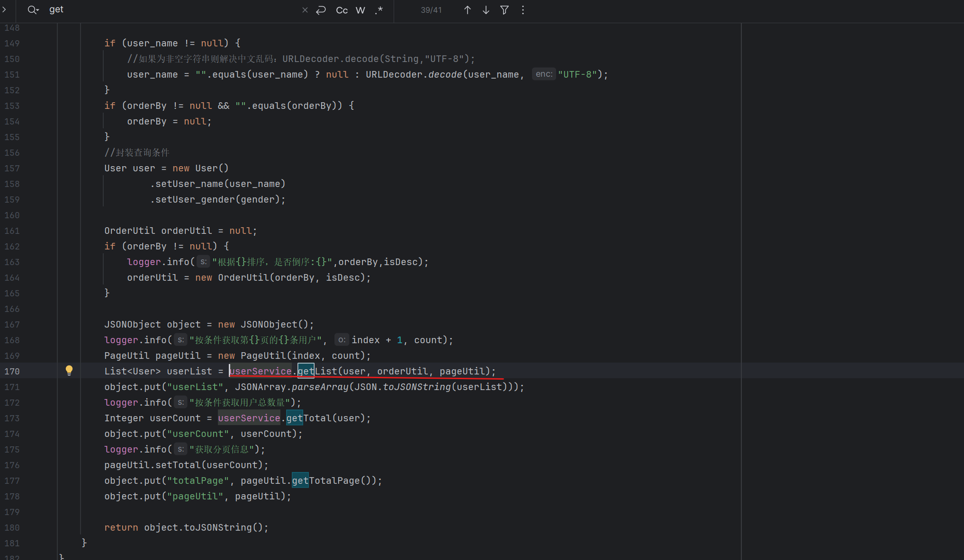
Task: Click line number 170 in gutter
Action: 12,371
